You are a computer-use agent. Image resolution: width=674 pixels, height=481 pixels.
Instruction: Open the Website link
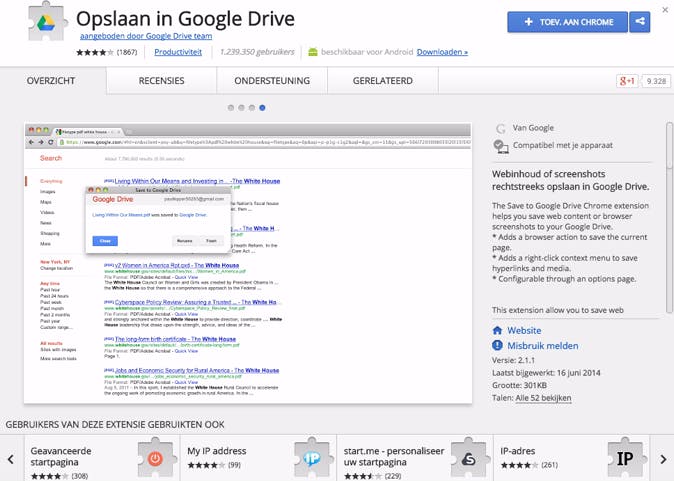pyautogui.click(x=524, y=331)
